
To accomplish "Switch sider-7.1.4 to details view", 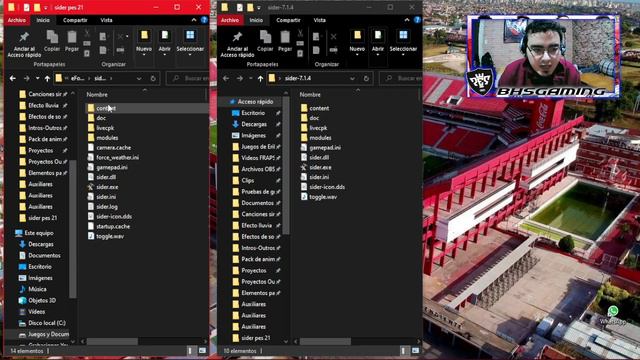I will 403,351.
